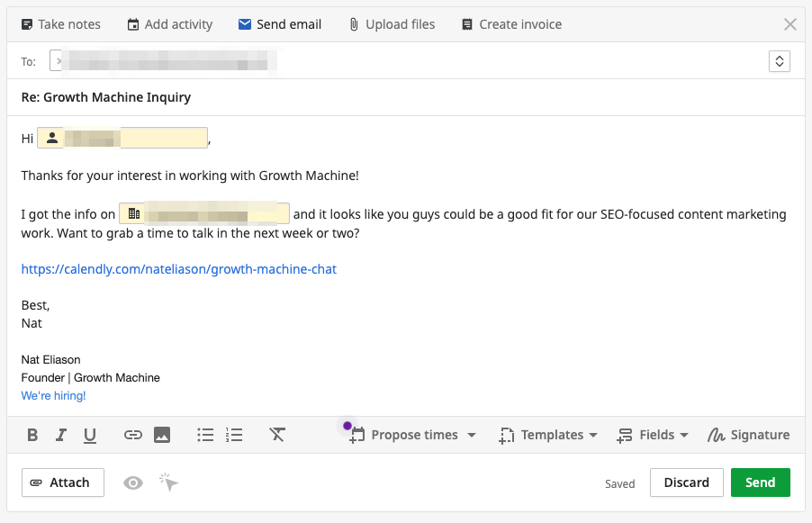Toggle bold formatting
The image size is (812, 523).
pyautogui.click(x=32, y=435)
